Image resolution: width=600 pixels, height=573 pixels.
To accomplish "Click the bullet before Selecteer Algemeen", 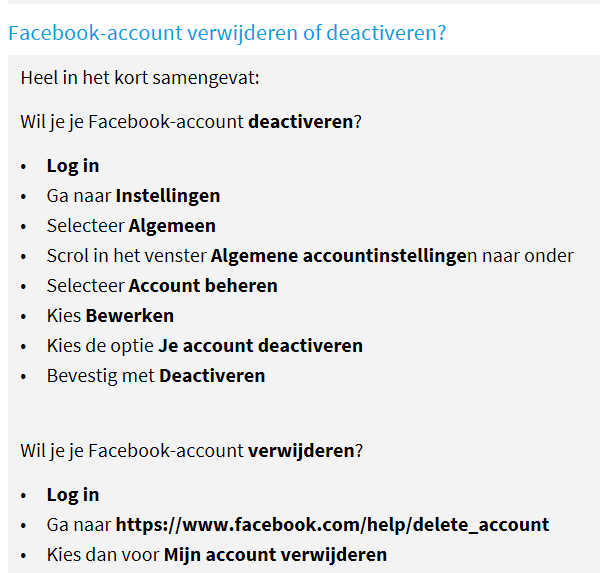I will 24,227.
